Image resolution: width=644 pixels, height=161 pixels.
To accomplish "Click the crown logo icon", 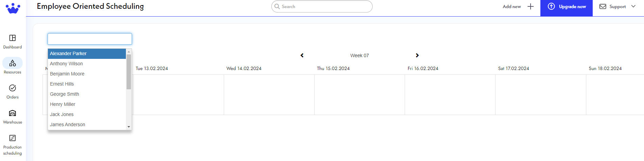I will pyautogui.click(x=13, y=8).
